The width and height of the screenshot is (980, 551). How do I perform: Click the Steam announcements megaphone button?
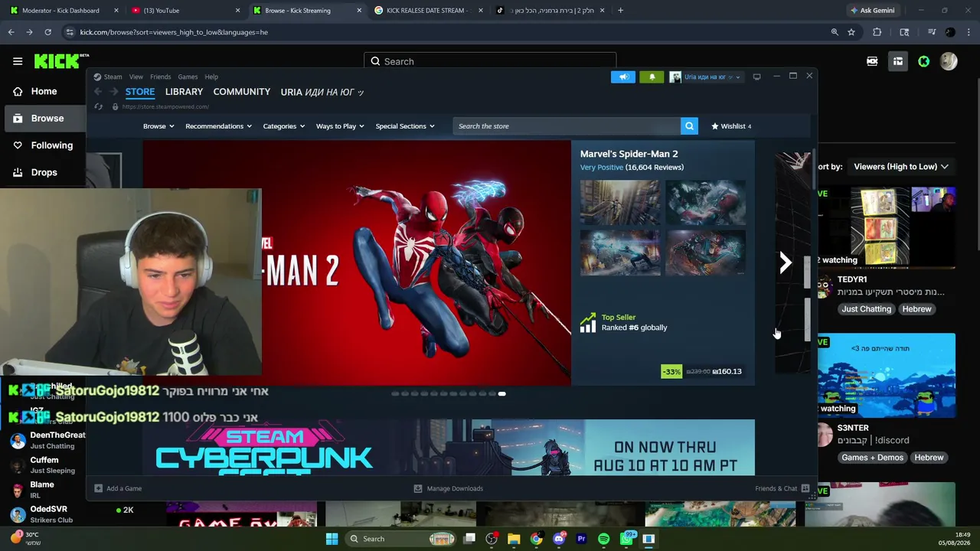point(623,77)
